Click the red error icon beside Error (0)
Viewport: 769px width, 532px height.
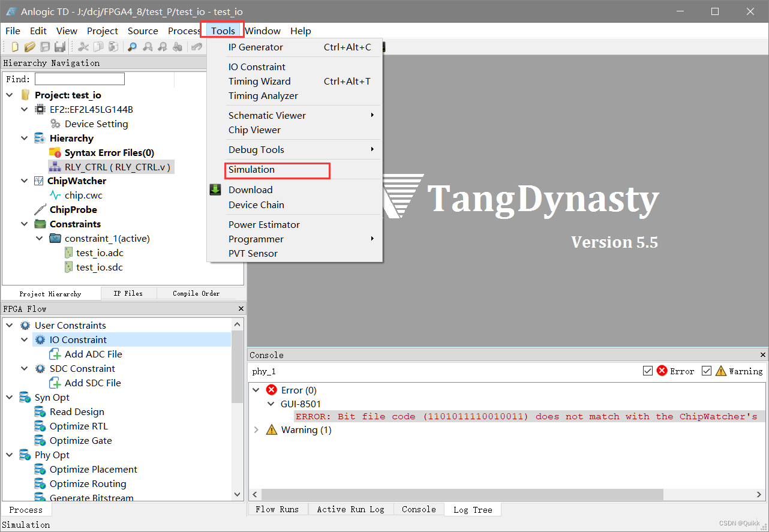271,390
